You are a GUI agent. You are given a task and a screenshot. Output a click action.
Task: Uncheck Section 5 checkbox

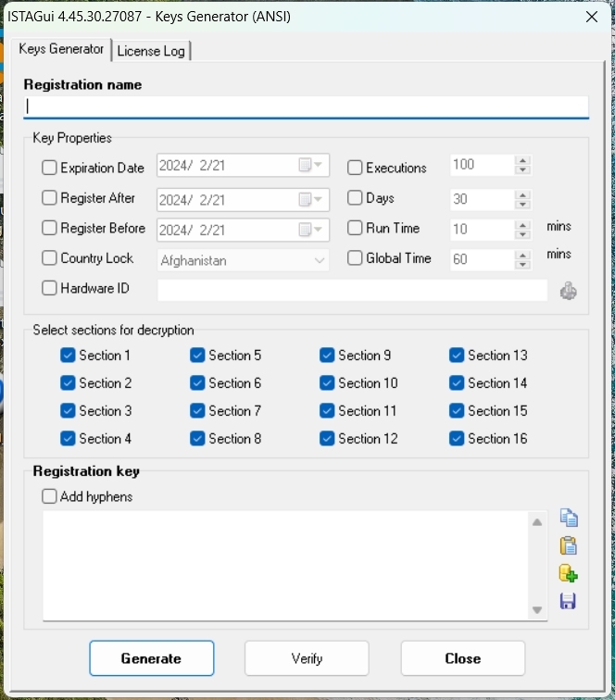coord(197,355)
